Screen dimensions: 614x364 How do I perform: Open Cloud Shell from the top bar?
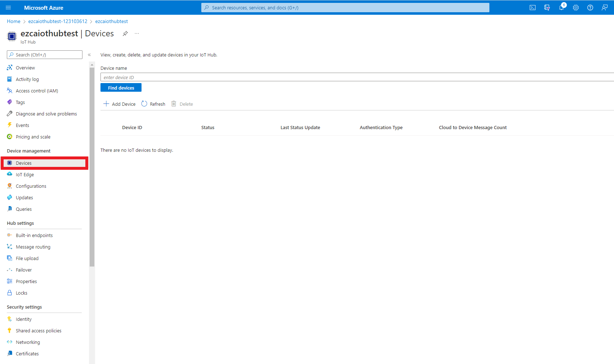[x=533, y=8]
